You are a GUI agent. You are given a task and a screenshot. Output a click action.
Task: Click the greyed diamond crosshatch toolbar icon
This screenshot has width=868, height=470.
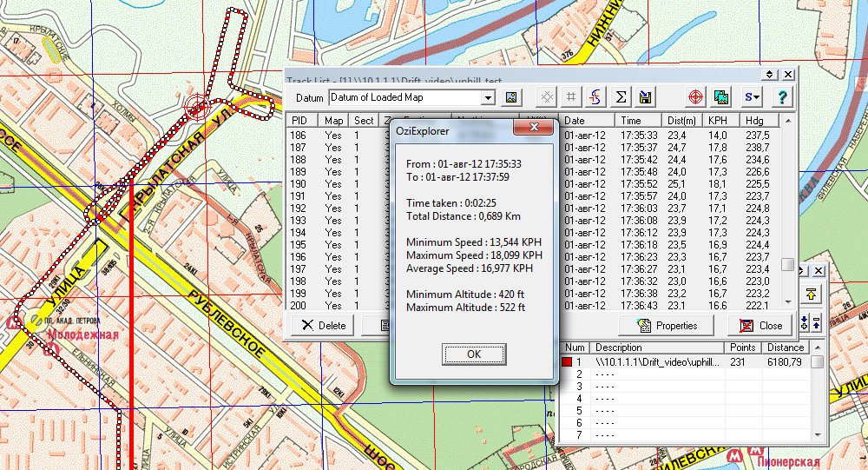[x=547, y=97]
